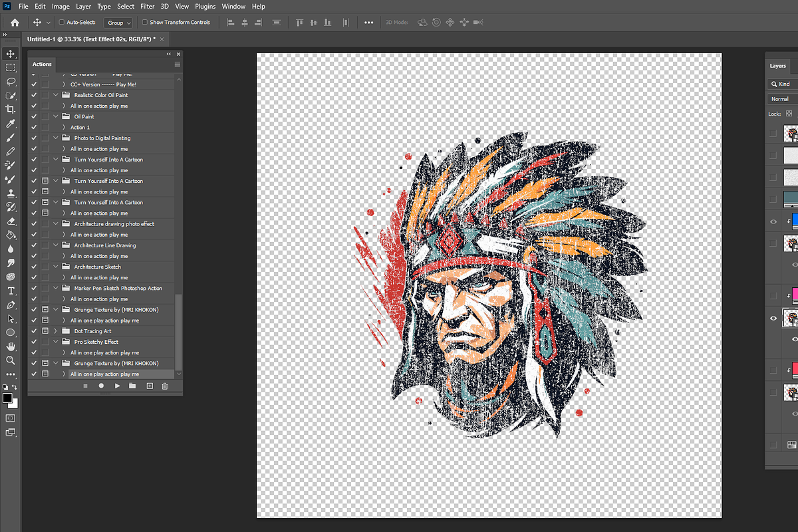
Task: Select the Ellipse shape tool
Action: [x=11, y=332]
